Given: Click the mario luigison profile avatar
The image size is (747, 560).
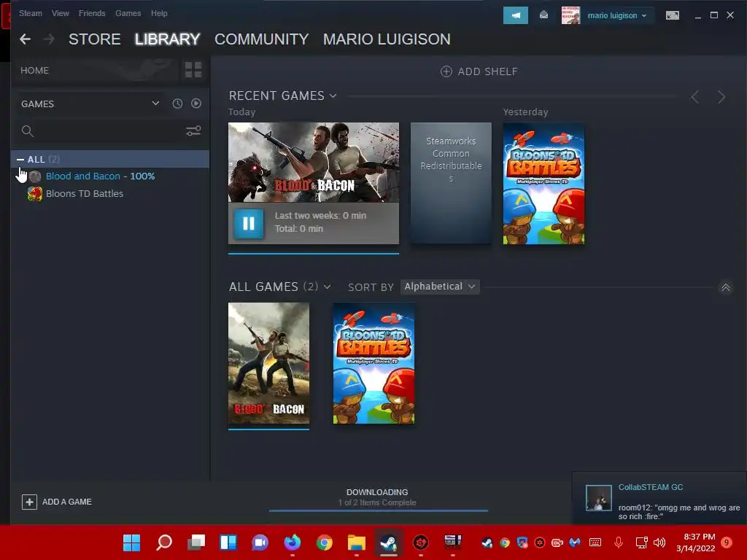Looking at the screenshot, I should (x=570, y=15).
